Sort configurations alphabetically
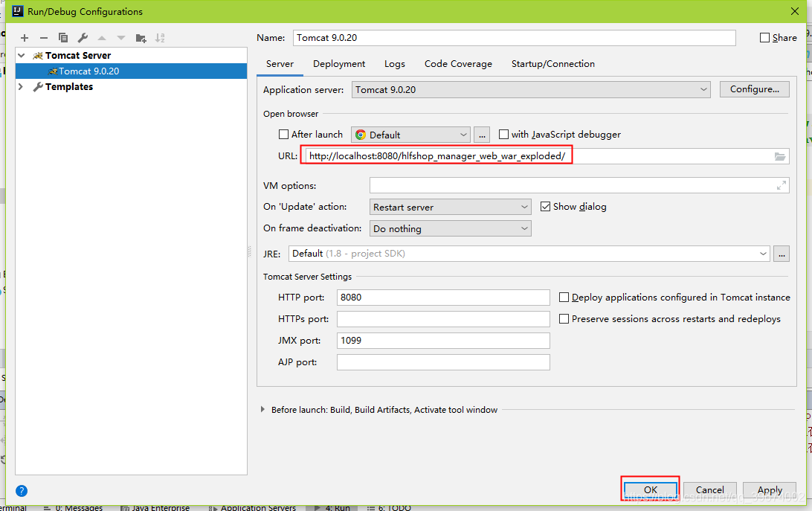 (160, 38)
